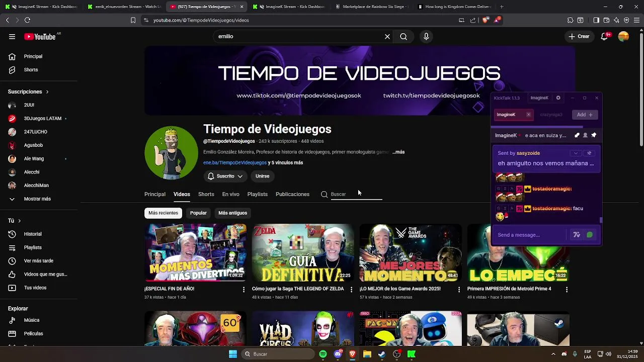Screen dimensions: 644x362
Task: Switch to the 'Principal' channel tab
Action: click(x=155, y=194)
